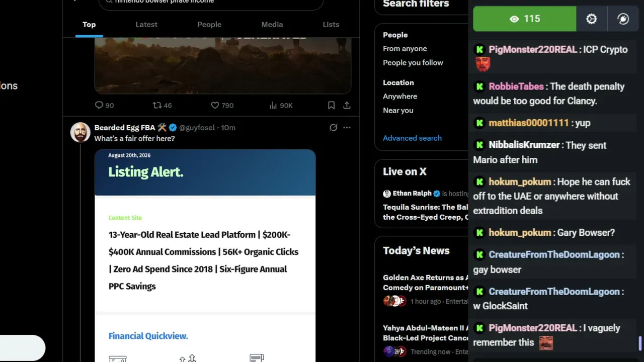Click the matthias00001111 chat username
Viewport: 644px width, 362px height.
tap(529, 123)
